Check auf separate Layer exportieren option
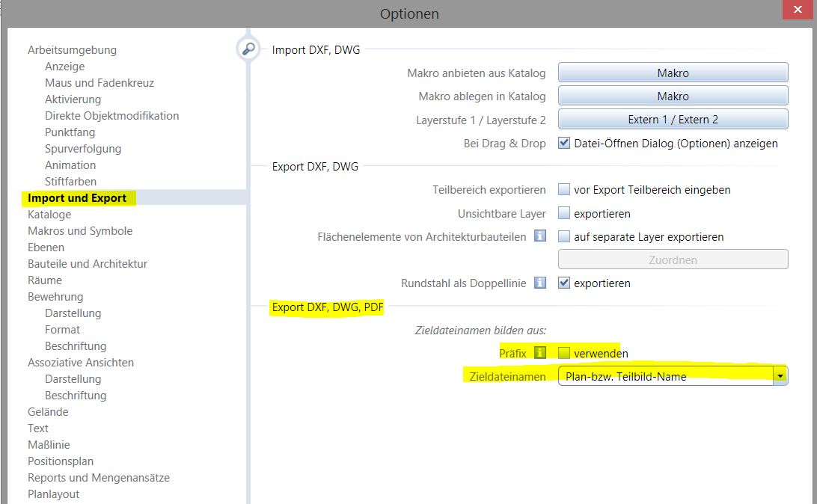Screen dimensions: 817x504 coord(565,237)
